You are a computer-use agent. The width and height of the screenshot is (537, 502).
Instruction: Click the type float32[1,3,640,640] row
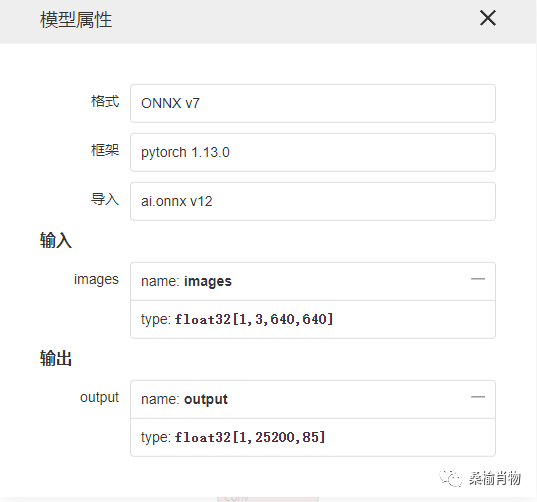coord(313,319)
